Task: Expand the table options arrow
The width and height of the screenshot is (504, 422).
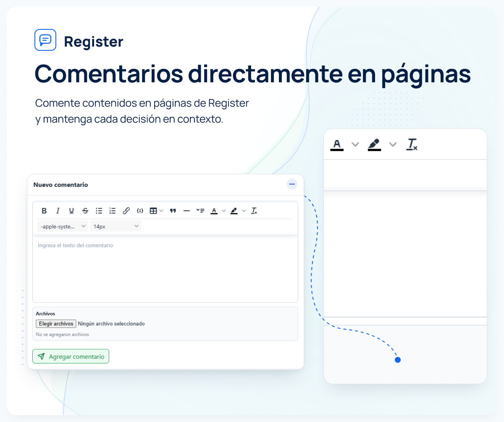Action: coord(162,211)
